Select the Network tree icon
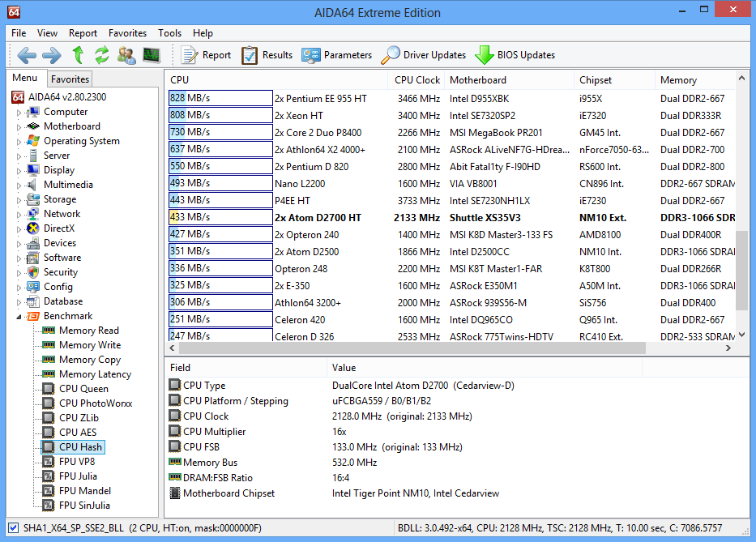756x542 pixels. click(33, 214)
